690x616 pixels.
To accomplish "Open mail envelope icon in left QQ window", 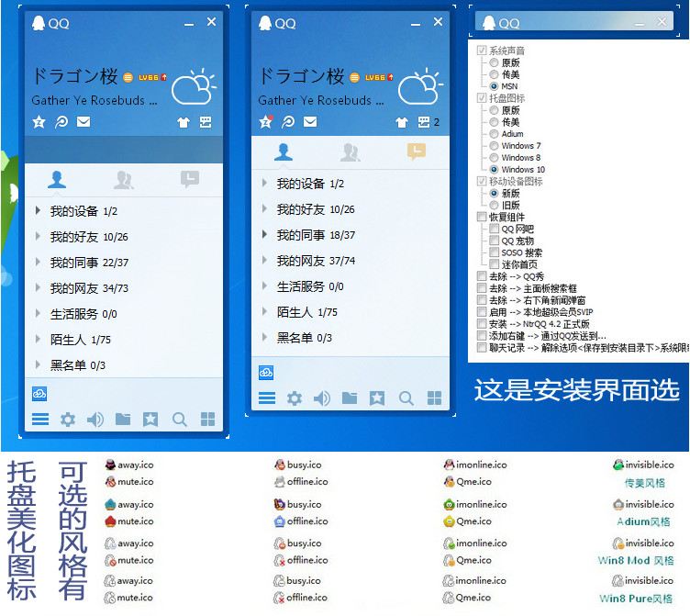I will click(83, 121).
